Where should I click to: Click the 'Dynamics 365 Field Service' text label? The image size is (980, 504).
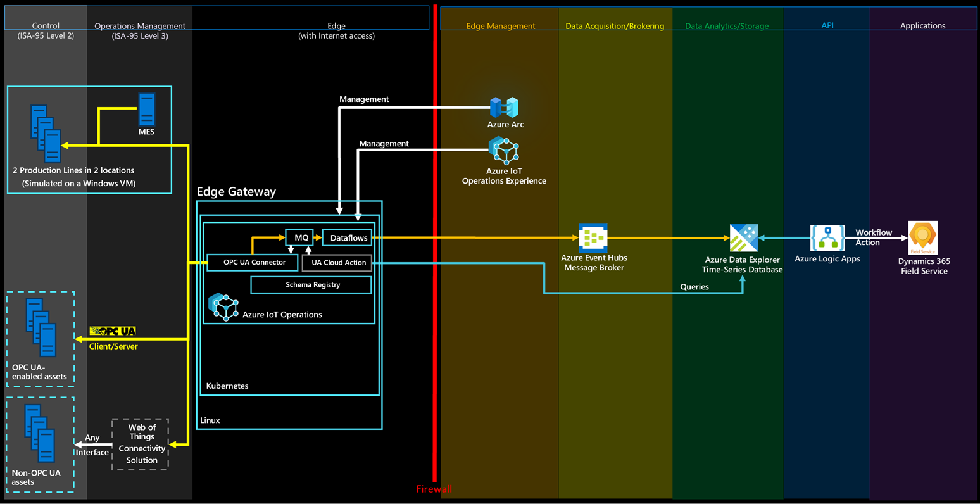tap(924, 266)
